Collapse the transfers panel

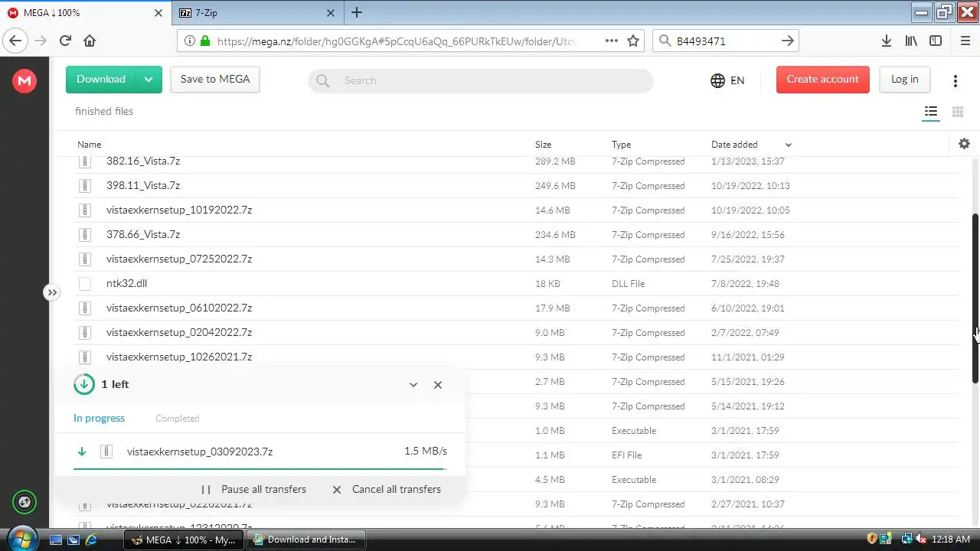413,385
